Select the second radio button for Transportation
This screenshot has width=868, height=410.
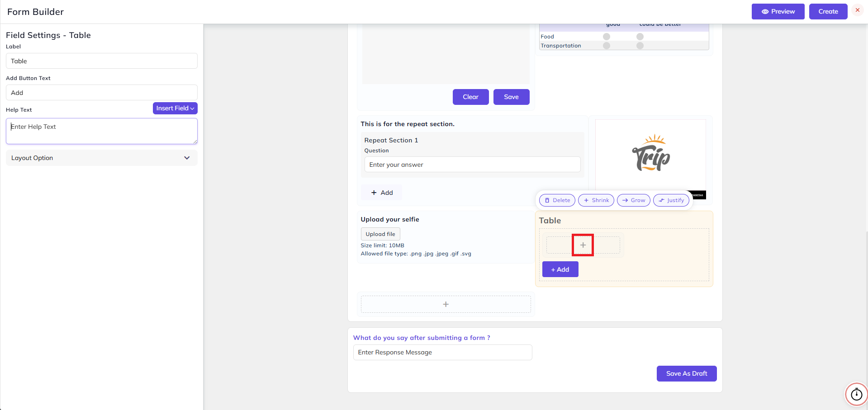(x=640, y=46)
